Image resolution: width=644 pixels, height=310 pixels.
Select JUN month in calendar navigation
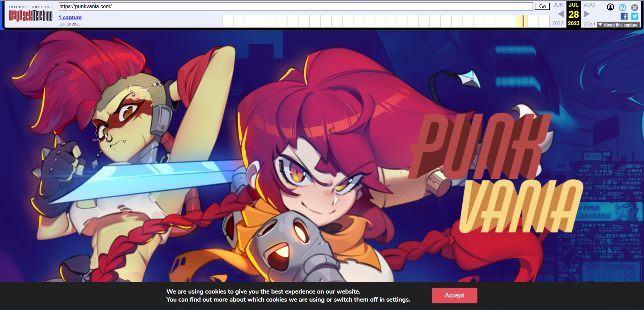(558, 5)
